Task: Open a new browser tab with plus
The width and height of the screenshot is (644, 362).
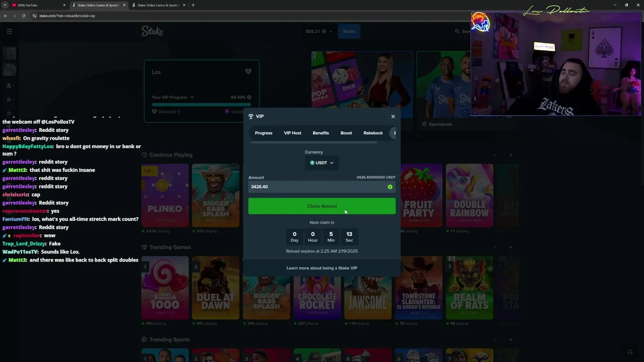Action: pyautogui.click(x=193, y=5)
